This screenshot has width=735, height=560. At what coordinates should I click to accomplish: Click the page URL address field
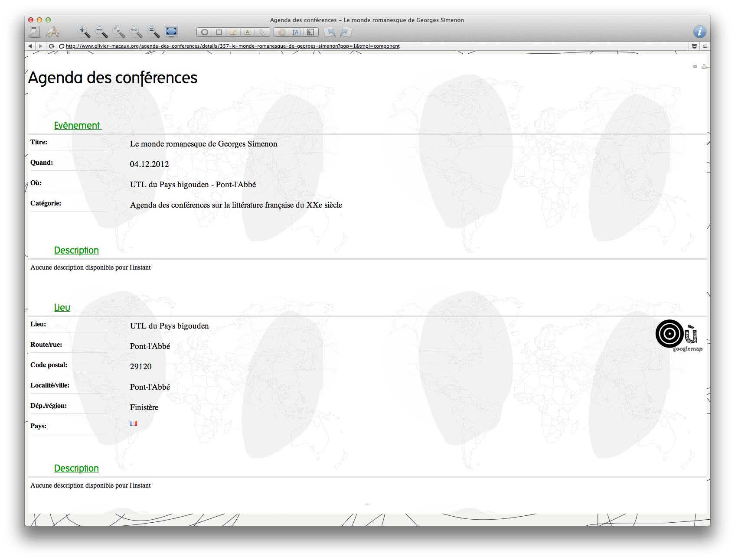click(232, 46)
